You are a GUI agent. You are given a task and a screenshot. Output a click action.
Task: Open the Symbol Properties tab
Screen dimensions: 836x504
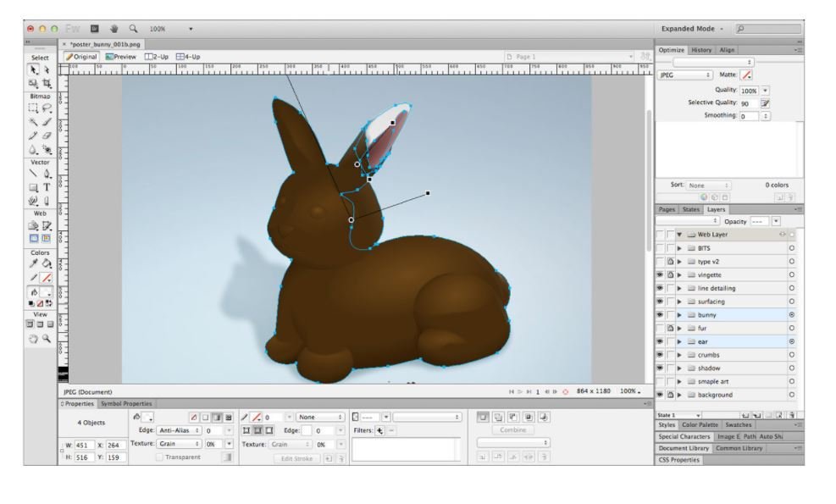(x=126, y=404)
